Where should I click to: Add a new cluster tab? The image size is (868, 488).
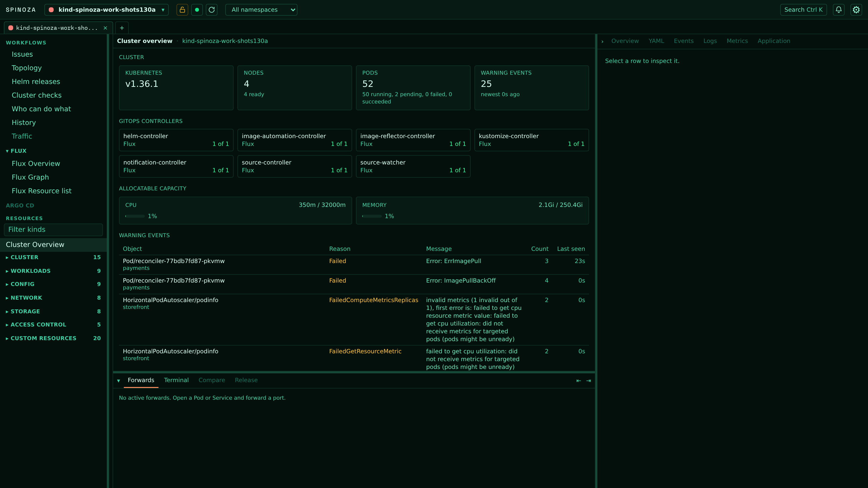pyautogui.click(x=122, y=28)
